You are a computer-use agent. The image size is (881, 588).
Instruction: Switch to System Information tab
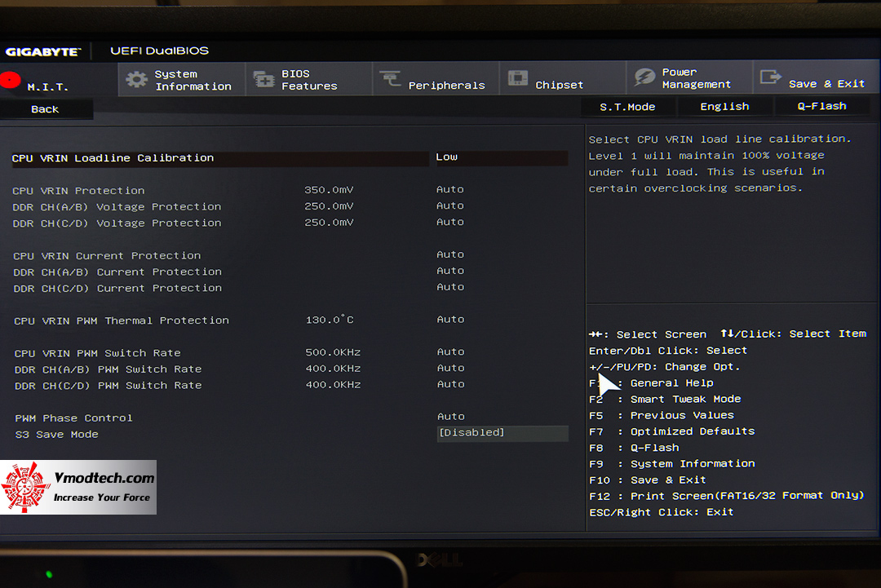pos(182,79)
